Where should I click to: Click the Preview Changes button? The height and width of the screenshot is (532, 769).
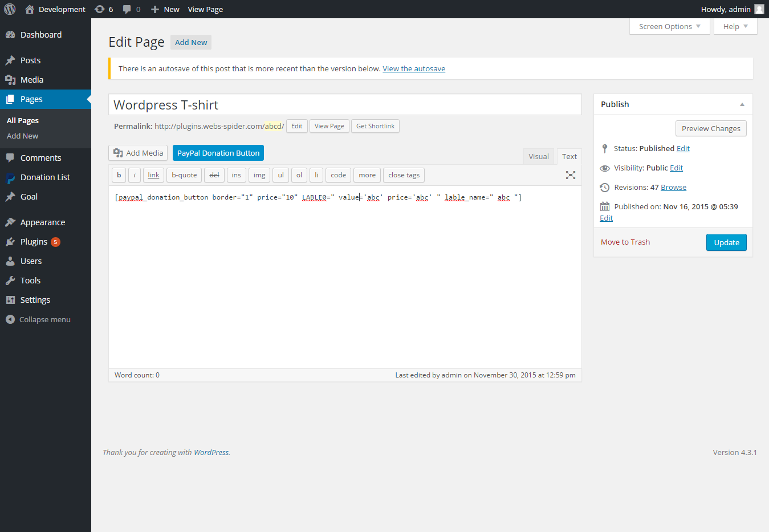click(x=711, y=128)
